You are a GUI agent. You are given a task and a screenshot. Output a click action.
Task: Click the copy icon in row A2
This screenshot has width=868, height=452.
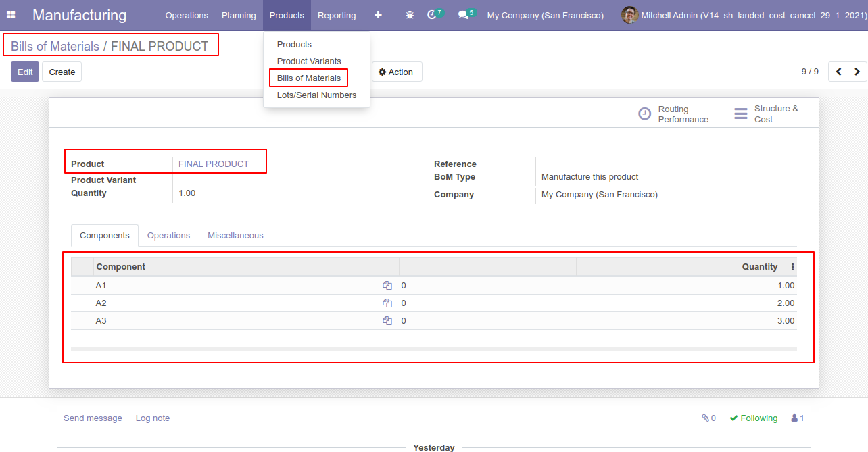pos(387,303)
